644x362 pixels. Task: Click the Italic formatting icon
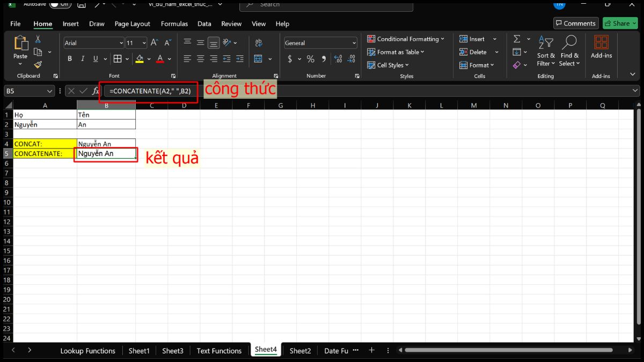click(x=83, y=59)
